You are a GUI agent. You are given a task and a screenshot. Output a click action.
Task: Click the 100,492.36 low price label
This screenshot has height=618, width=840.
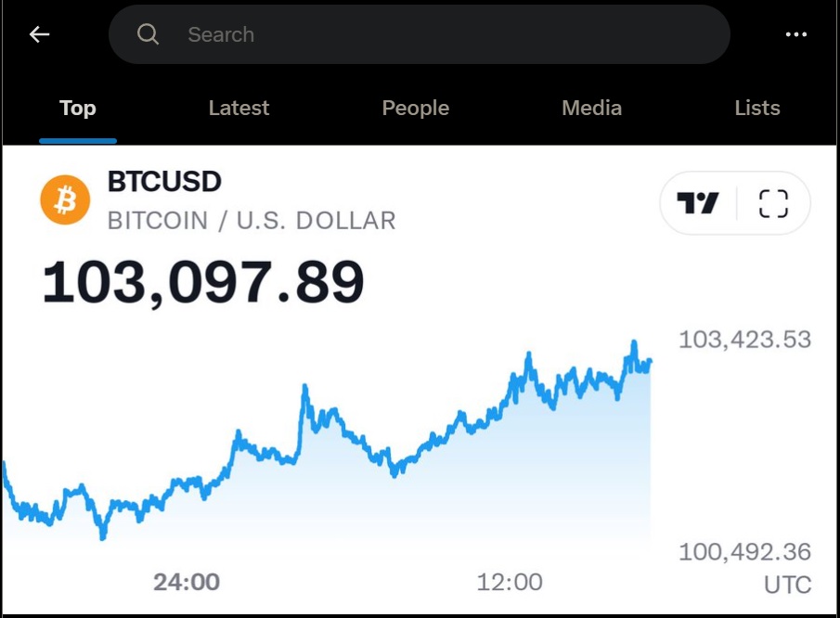(x=744, y=552)
